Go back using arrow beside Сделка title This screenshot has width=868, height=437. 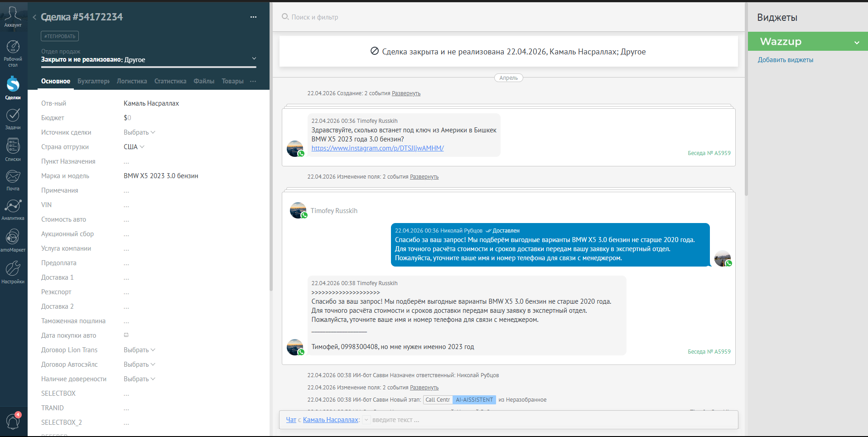pos(34,17)
